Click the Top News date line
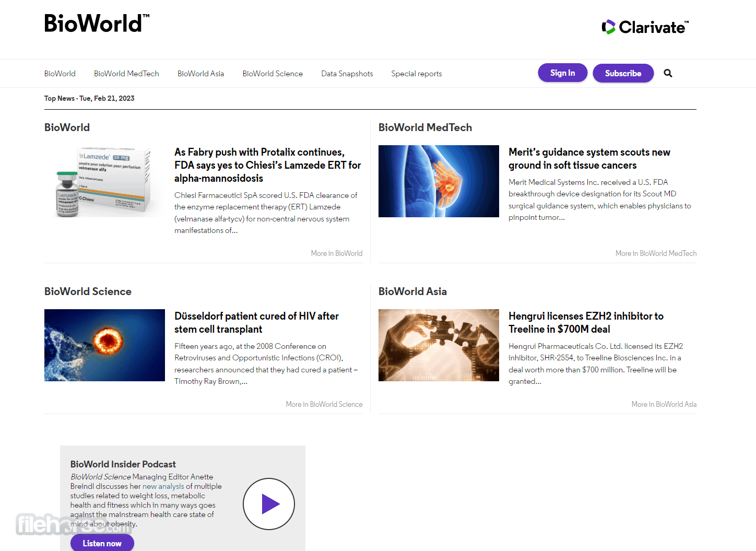 pos(89,98)
